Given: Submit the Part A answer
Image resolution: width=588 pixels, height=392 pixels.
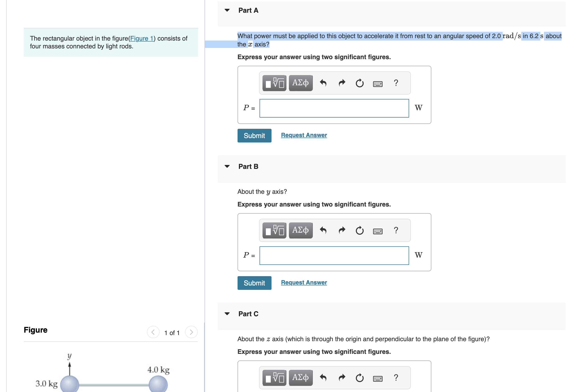Looking at the screenshot, I should [254, 135].
